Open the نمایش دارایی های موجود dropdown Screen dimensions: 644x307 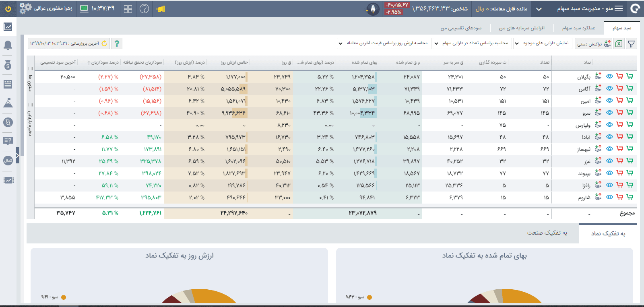tap(542, 43)
